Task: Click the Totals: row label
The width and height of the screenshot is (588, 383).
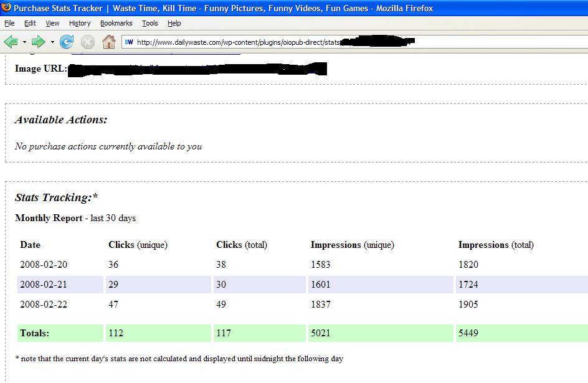Action: [34, 333]
